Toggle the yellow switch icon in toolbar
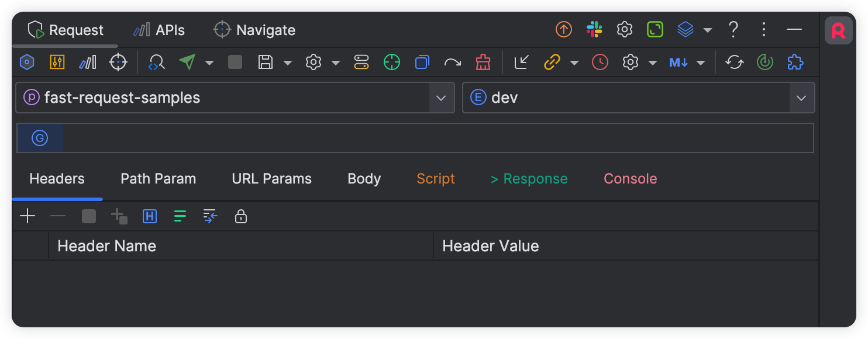Viewport: 868px width, 339px height. [x=361, y=63]
